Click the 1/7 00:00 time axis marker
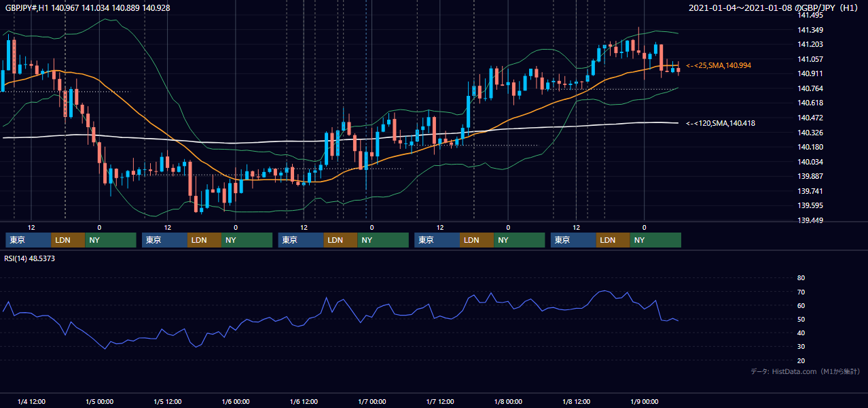868x408 pixels. 372,402
